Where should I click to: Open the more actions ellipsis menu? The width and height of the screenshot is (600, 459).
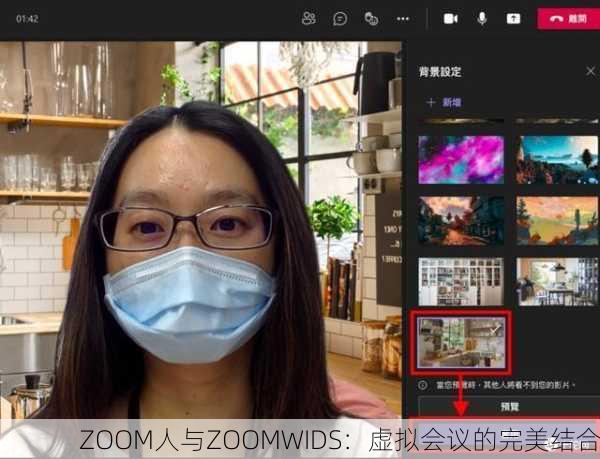[403, 18]
